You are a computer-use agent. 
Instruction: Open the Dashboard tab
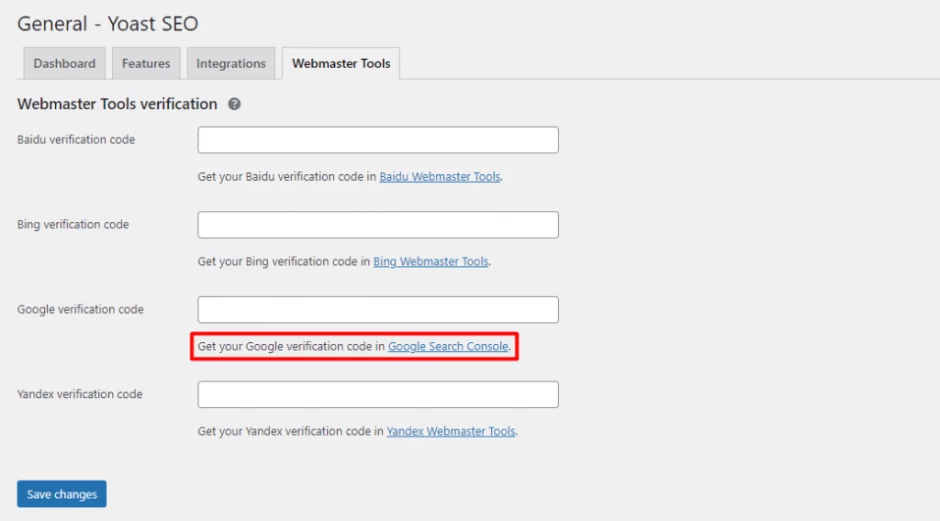pyautogui.click(x=64, y=63)
